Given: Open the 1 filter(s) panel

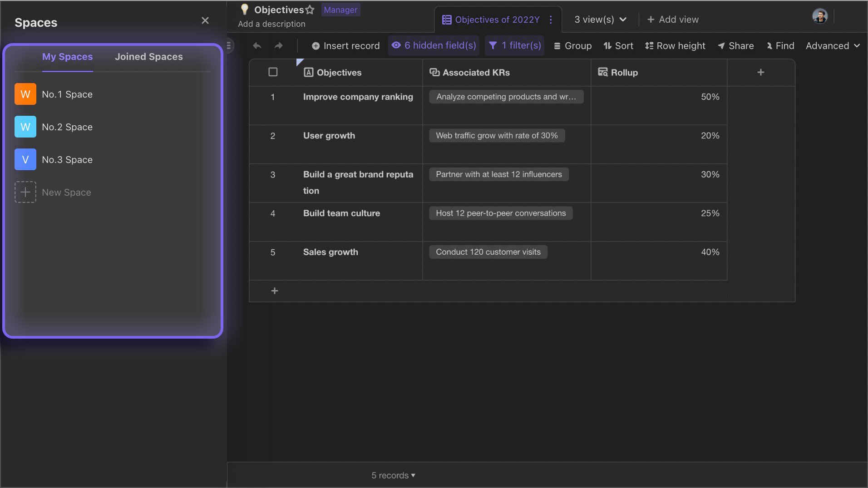Looking at the screenshot, I should (x=514, y=45).
